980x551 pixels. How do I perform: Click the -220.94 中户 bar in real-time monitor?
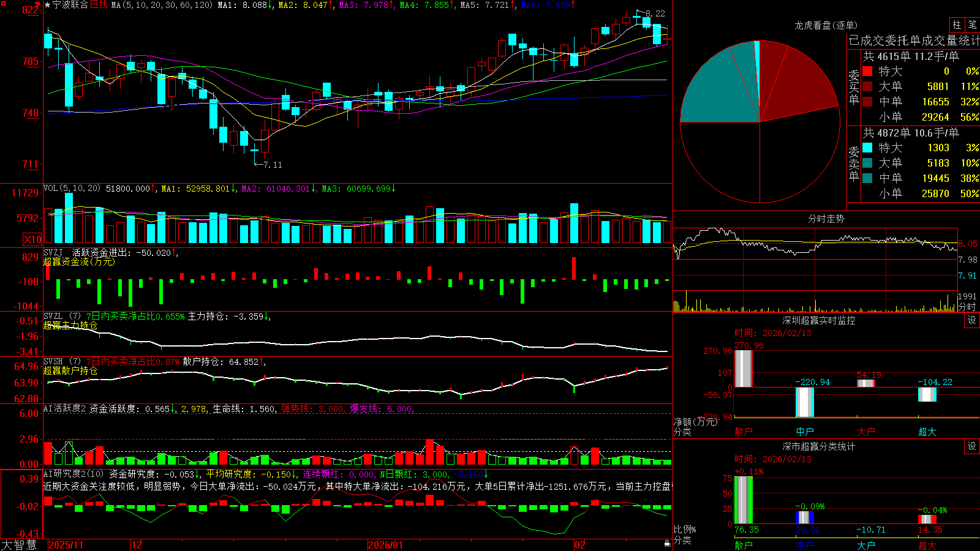[805, 402]
